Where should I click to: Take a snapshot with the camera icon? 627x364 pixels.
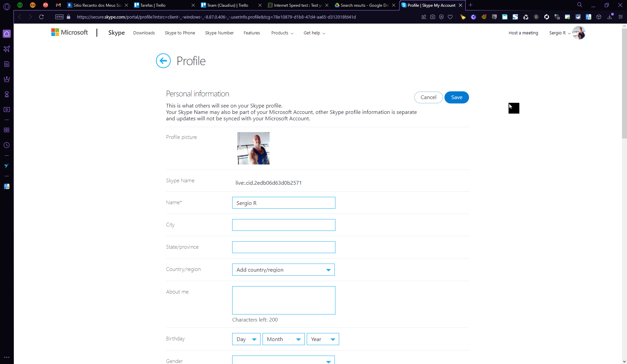(433, 17)
